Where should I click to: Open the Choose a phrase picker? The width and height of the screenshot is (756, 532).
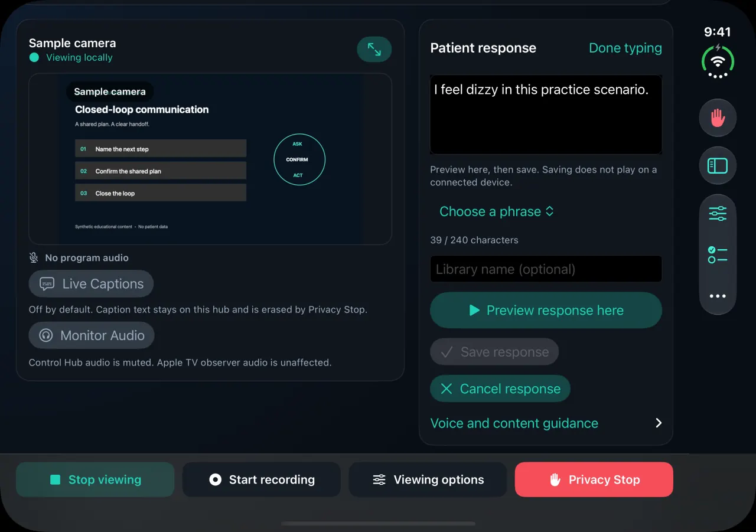coord(496,211)
